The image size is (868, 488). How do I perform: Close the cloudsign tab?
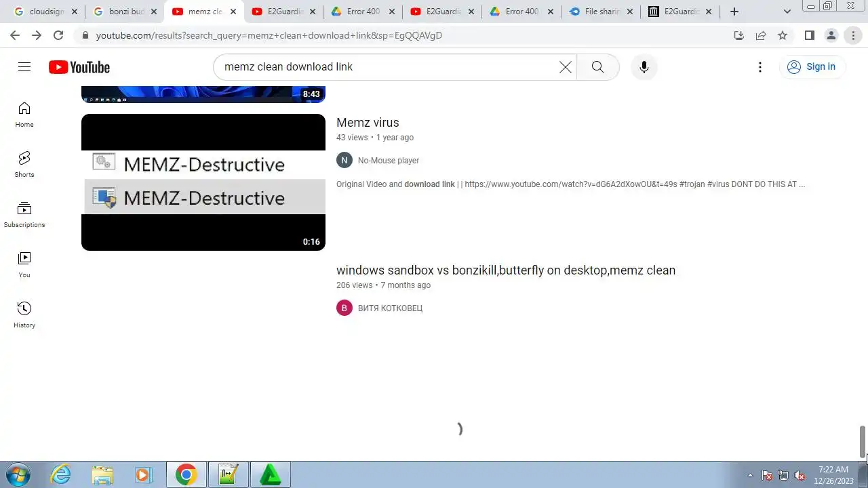click(75, 12)
